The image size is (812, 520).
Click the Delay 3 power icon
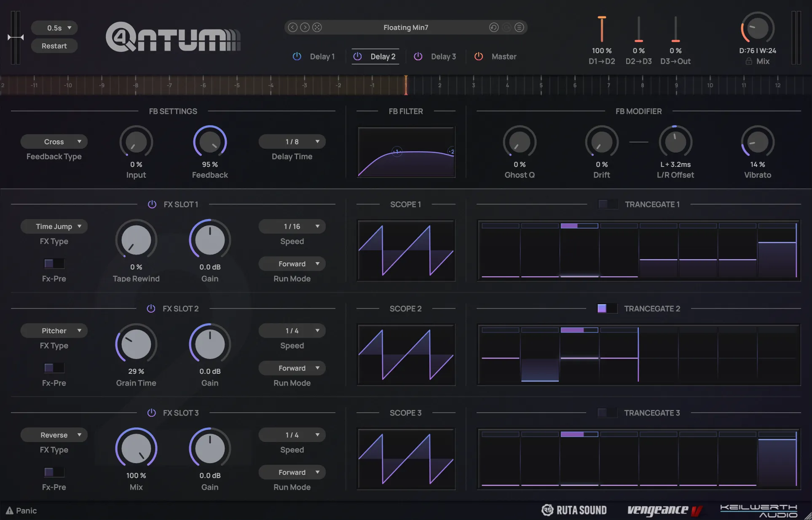point(418,56)
